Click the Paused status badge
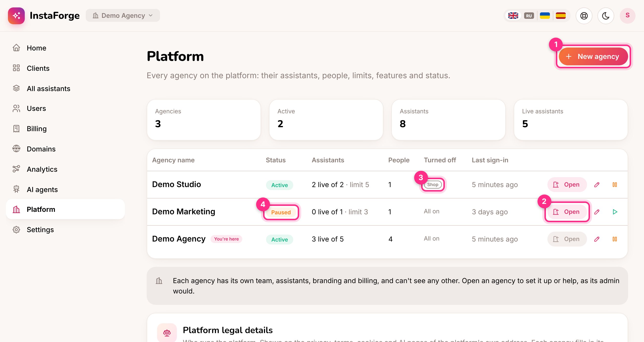 (281, 212)
